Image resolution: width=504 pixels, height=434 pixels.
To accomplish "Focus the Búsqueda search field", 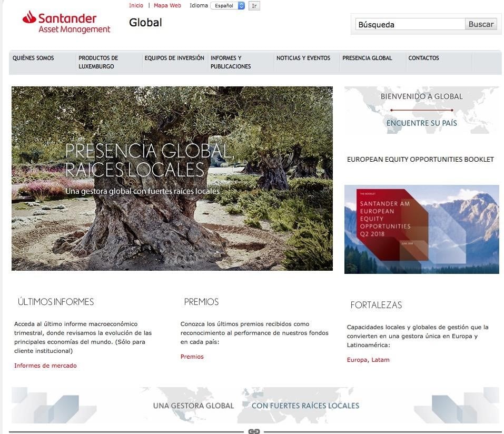I will 410,24.
